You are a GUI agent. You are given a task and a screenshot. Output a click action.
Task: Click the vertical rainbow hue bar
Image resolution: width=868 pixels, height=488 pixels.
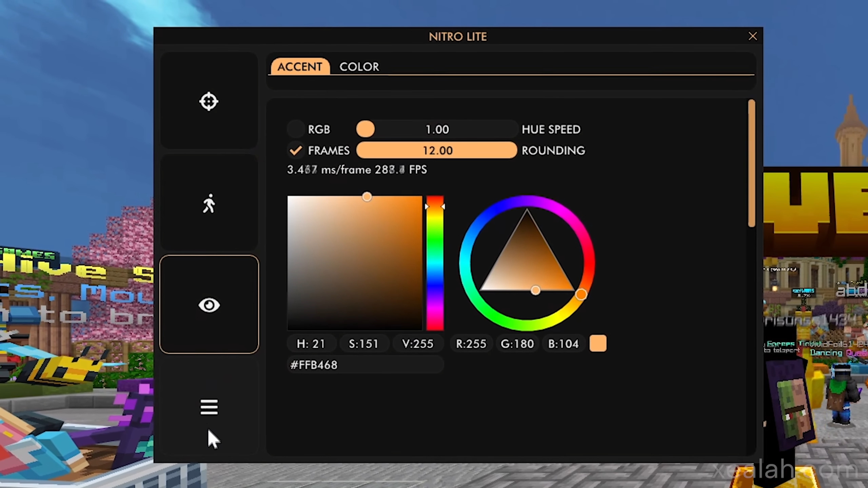[x=435, y=263]
